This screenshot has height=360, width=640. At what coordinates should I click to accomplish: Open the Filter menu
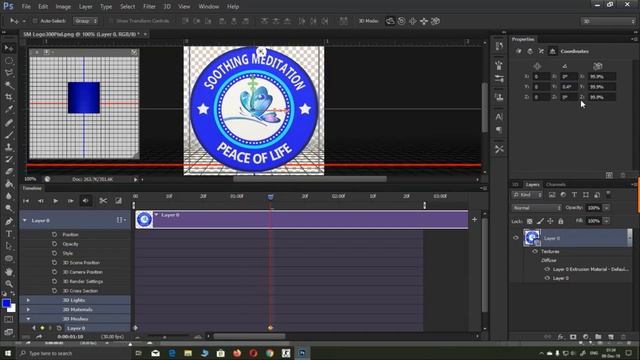[x=149, y=7]
